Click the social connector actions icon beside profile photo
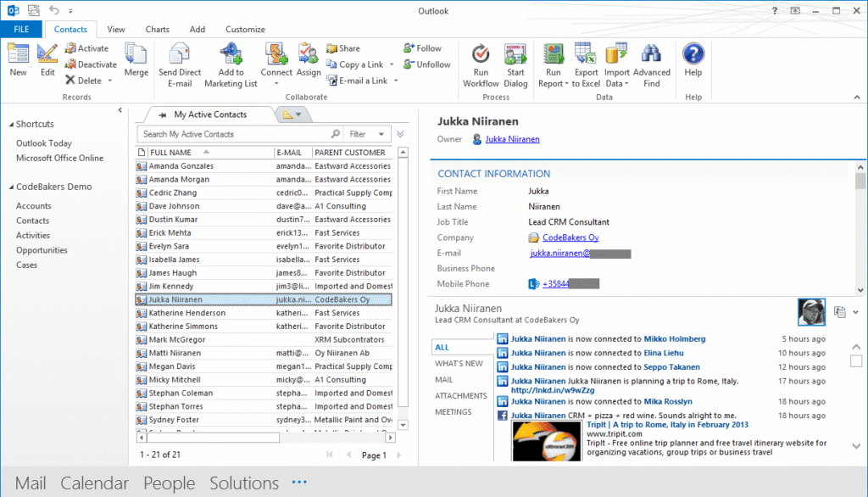The width and height of the screenshot is (868, 497). [x=840, y=312]
